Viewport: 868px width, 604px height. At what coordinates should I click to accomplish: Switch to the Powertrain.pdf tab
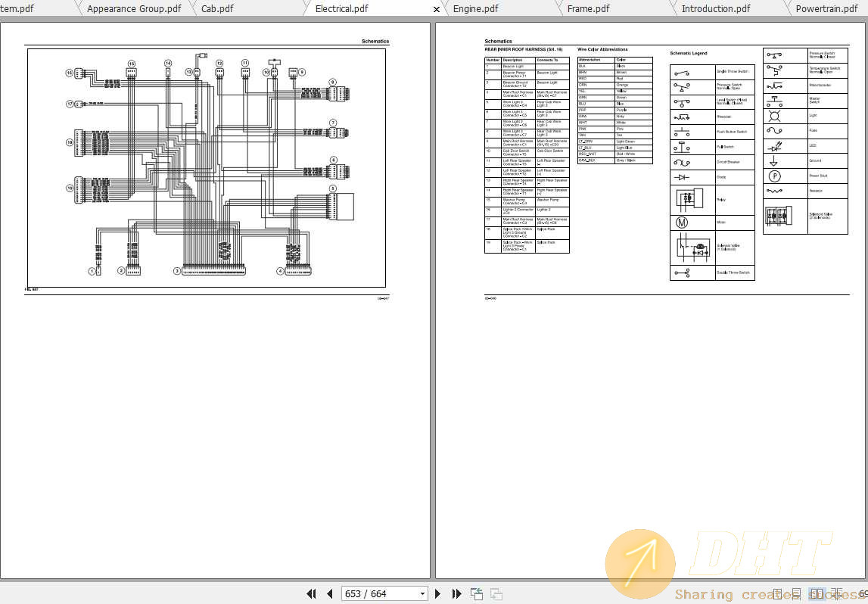(x=826, y=8)
